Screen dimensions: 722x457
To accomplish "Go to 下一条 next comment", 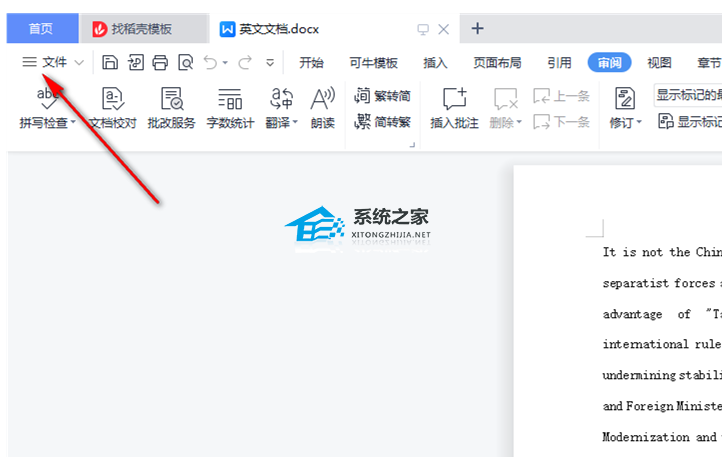I will [x=561, y=122].
